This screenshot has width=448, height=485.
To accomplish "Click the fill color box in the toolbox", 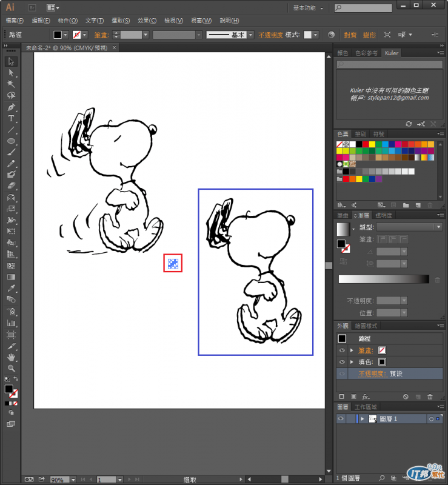I will pos(8,389).
